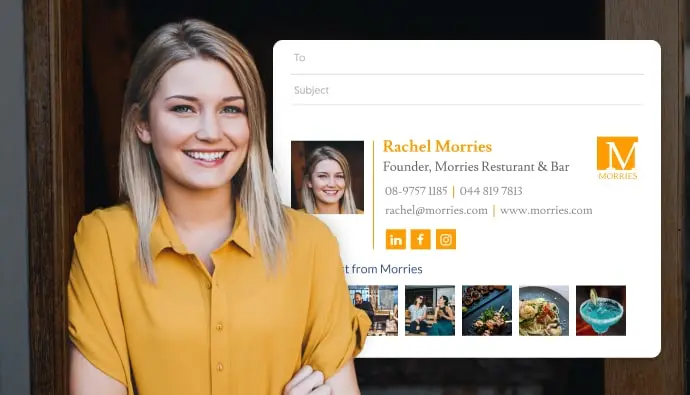The image size is (690, 395).
Task: Select the Subject input field
Action: click(x=467, y=90)
